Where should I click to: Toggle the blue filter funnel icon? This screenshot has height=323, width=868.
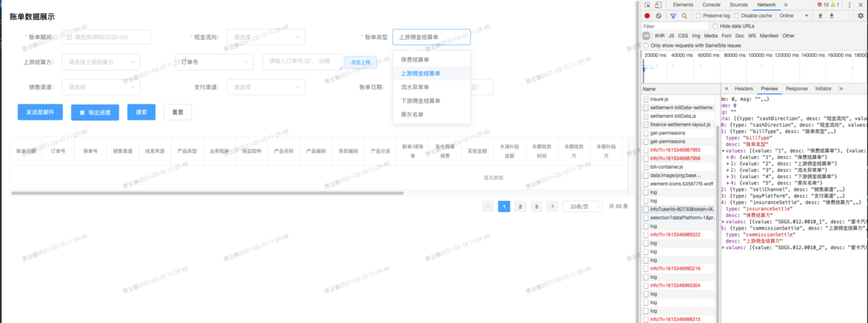tap(674, 16)
